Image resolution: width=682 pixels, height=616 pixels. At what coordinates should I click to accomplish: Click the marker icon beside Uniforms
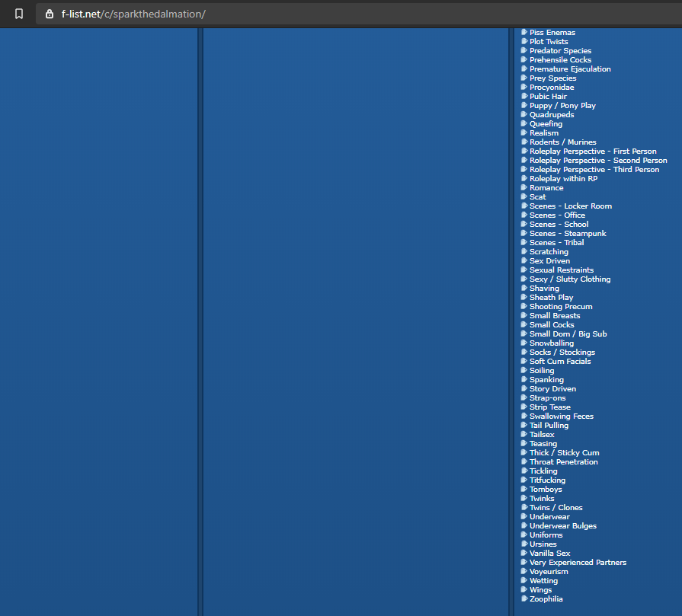(524, 535)
